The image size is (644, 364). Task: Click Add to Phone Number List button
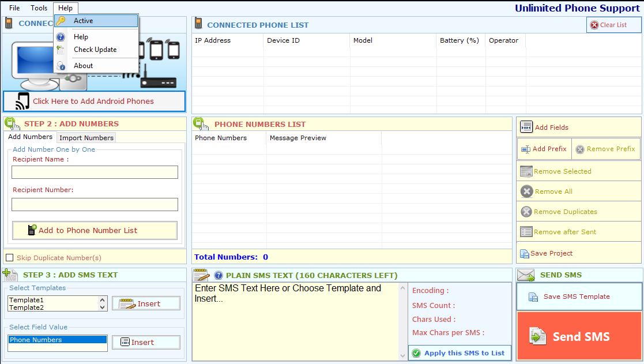(95, 230)
